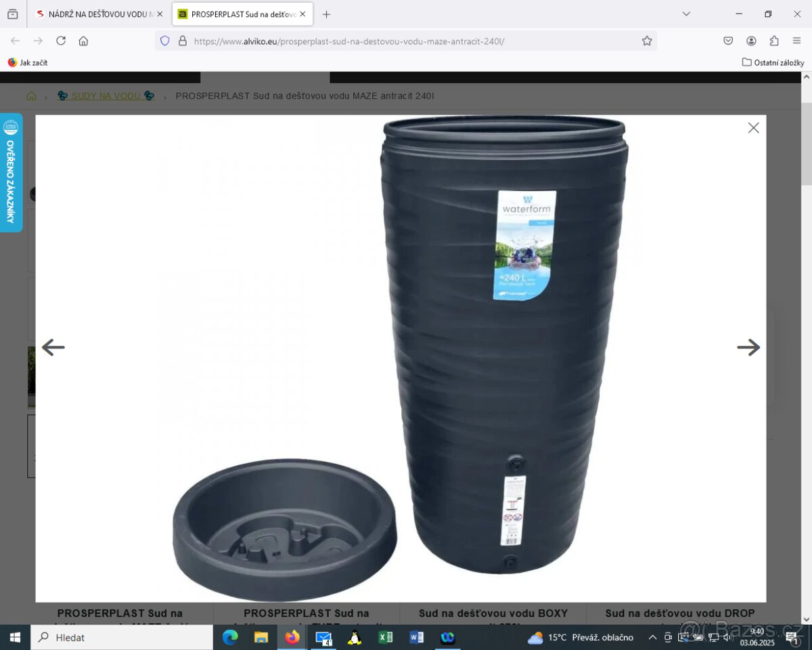Open the Mail app on the taskbar
812x650 pixels.
coord(323,637)
